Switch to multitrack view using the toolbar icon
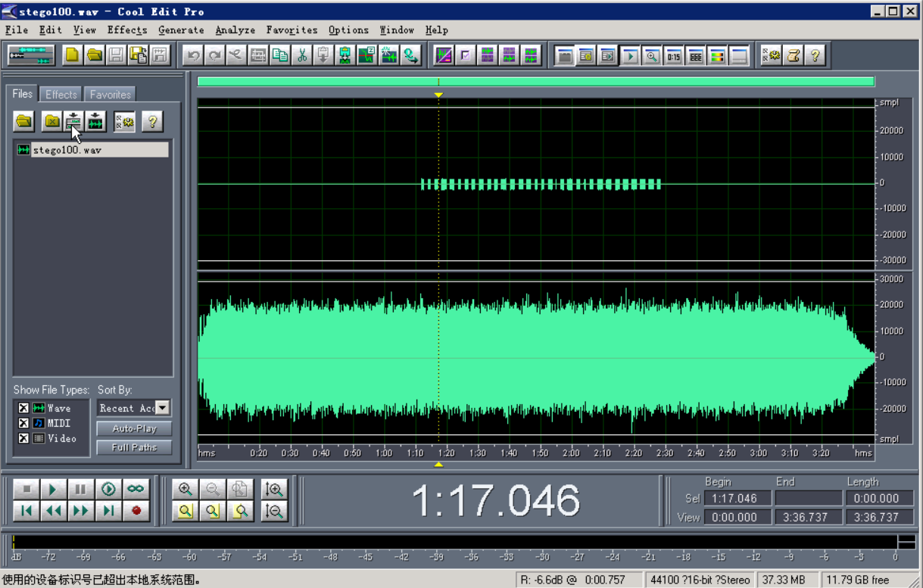Image resolution: width=923 pixels, height=588 pixels. (31, 55)
